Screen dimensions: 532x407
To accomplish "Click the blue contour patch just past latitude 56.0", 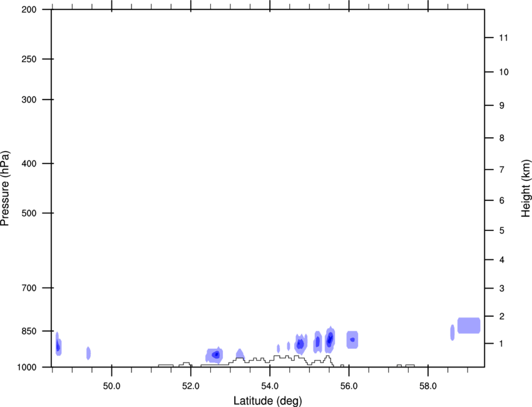I will coord(352,339).
